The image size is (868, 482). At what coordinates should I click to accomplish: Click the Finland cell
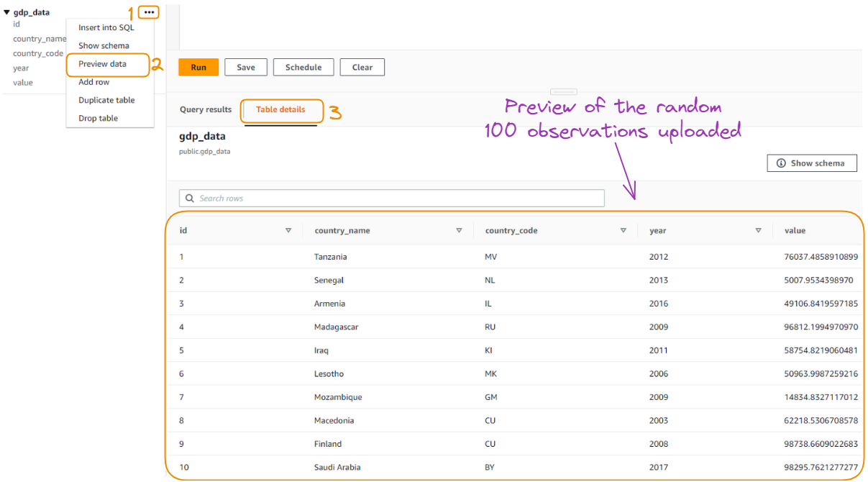click(x=328, y=444)
